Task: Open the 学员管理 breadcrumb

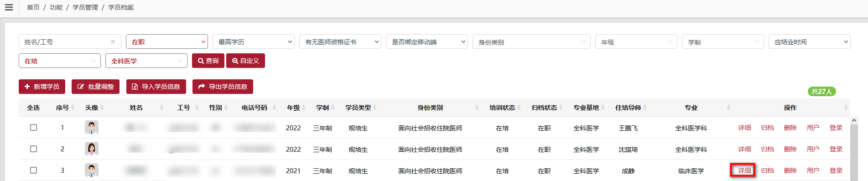Action: click(85, 7)
